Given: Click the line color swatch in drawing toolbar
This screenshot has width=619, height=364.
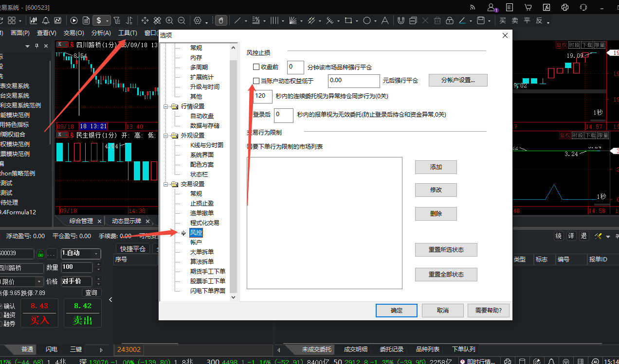Looking at the screenshot, I should (462, 20).
